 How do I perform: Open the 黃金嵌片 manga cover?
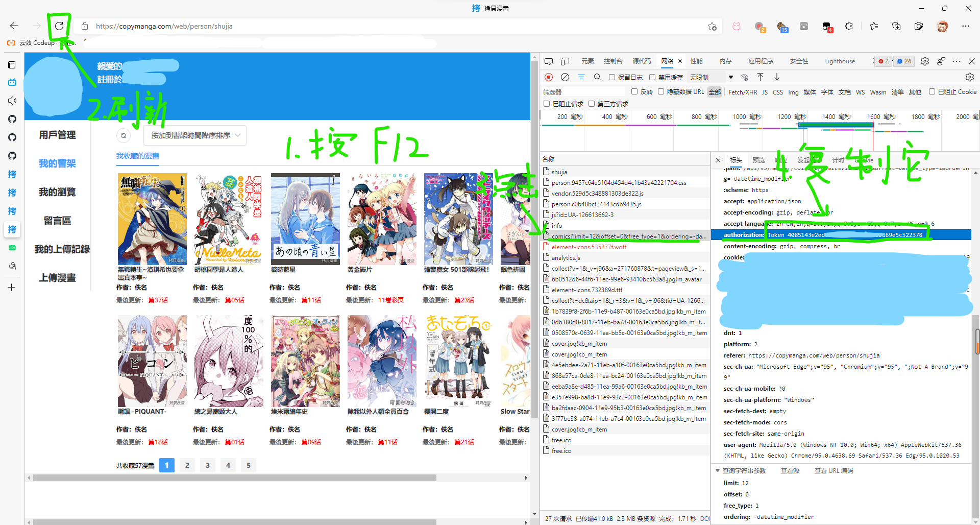coord(382,219)
